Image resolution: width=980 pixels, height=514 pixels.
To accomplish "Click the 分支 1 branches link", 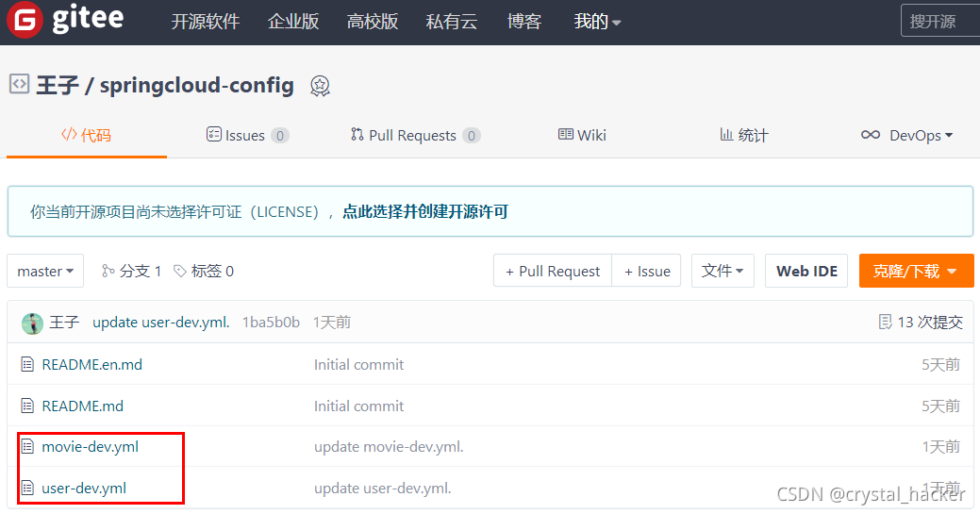I will click(131, 271).
